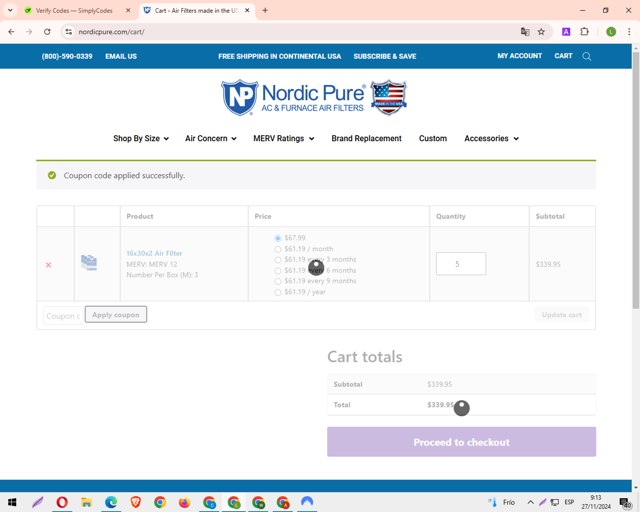Click the Update cart button

(x=562, y=315)
